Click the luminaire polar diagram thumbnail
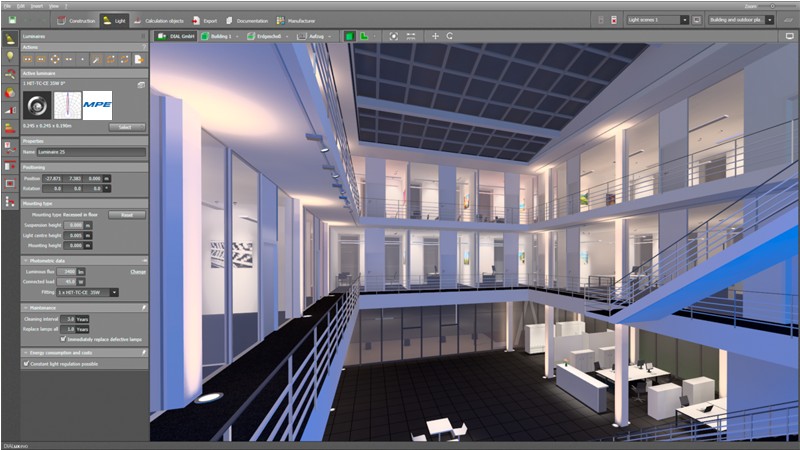Screen dimensions: 800x450 point(67,106)
